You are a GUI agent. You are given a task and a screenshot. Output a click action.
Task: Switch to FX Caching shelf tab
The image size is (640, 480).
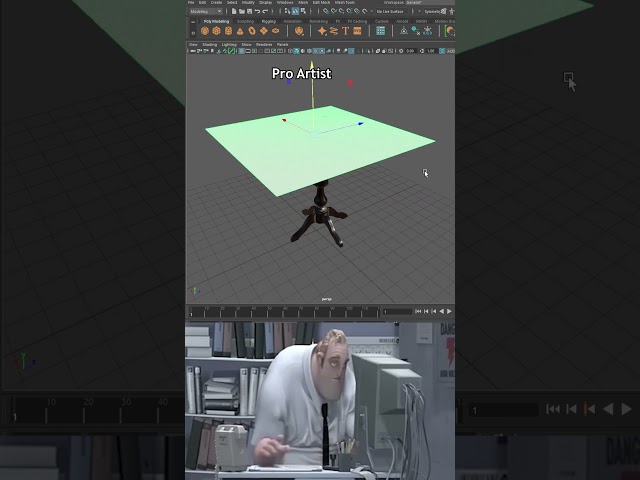(357, 21)
